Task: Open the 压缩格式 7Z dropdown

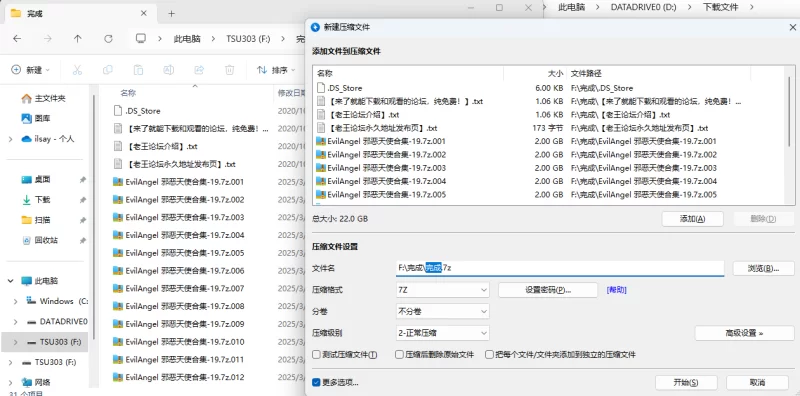Action: point(442,290)
